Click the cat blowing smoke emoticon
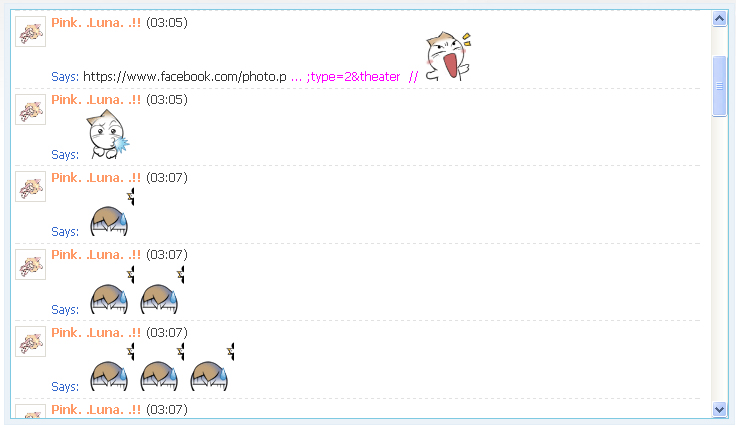Image resolution: width=736 pixels, height=428 pixels. point(107,135)
